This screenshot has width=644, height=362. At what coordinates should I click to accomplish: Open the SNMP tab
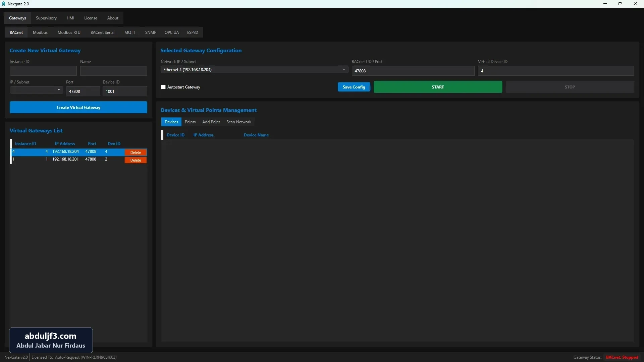(x=151, y=33)
